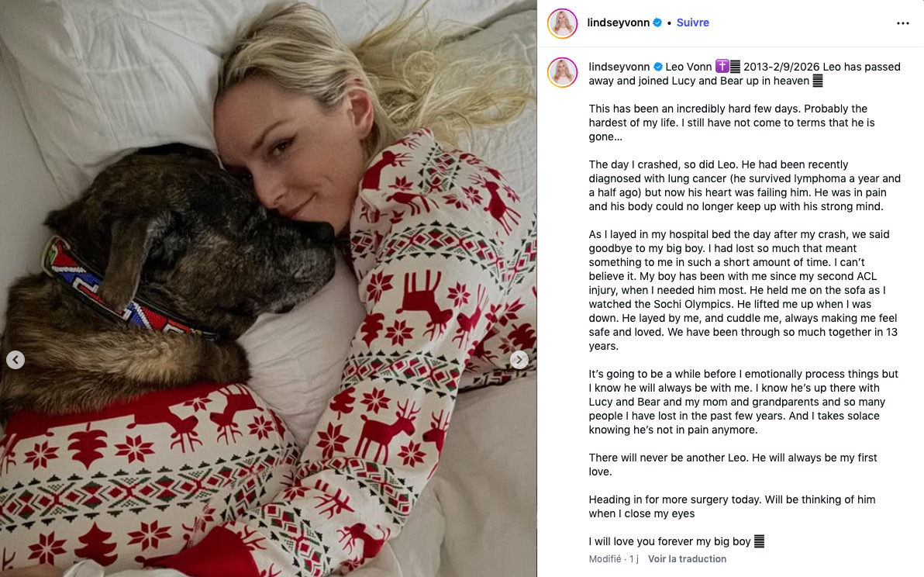Click the main photo of woman and dog
Viewport: 924px width, 577px height.
tap(268, 288)
